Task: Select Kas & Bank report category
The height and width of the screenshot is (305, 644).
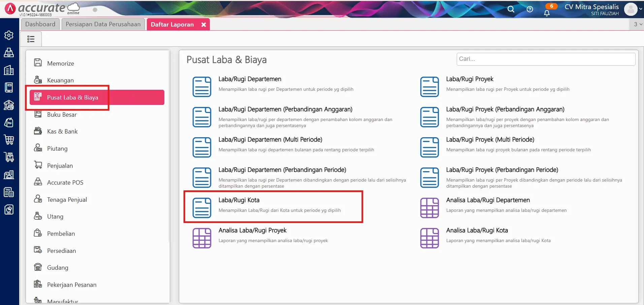Action: tap(62, 131)
